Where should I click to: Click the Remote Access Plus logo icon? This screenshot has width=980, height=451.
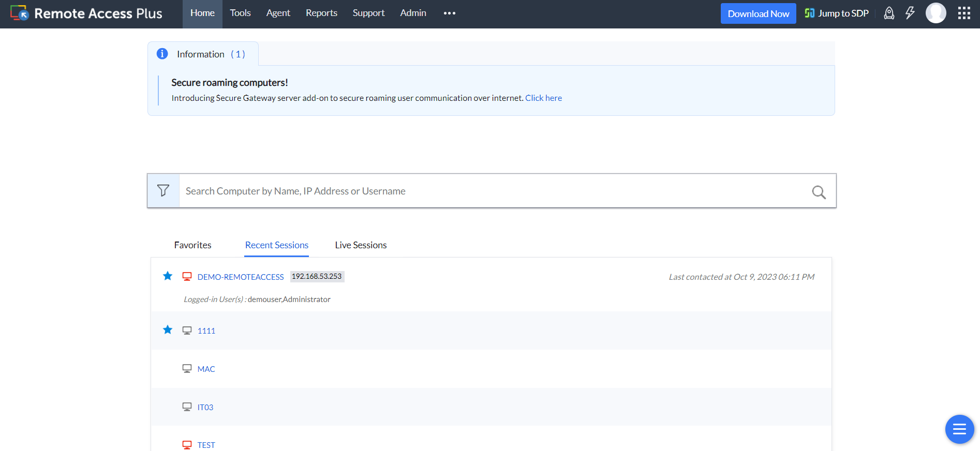20,13
